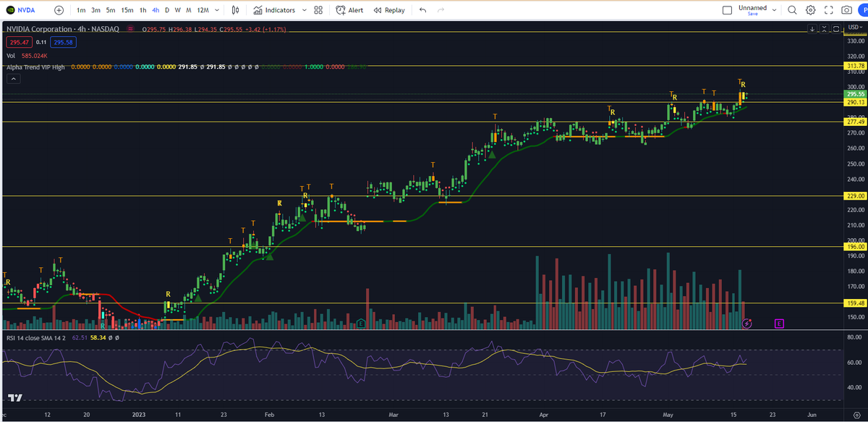Switch chart to Daily (D) interval
868x422 pixels.
click(x=167, y=10)
